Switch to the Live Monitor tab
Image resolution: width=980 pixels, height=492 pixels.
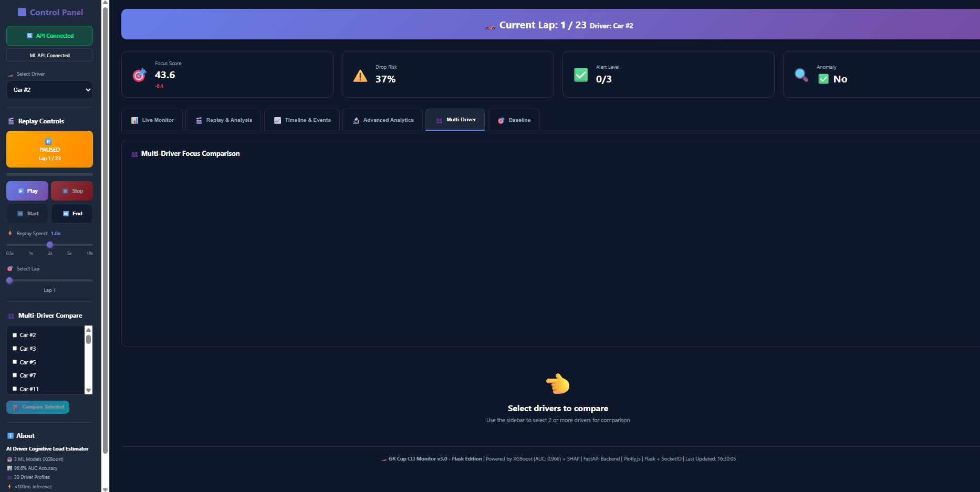coord(152,120)
